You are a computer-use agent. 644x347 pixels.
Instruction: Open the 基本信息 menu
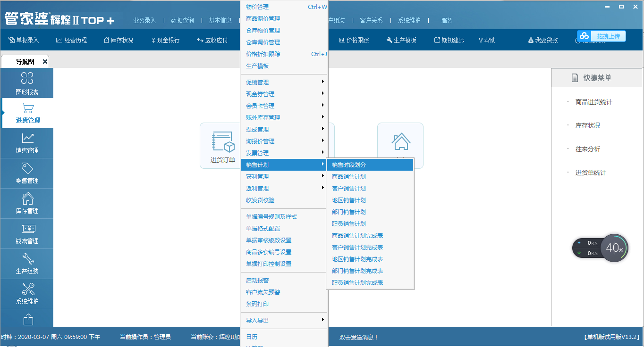(220, 20)
